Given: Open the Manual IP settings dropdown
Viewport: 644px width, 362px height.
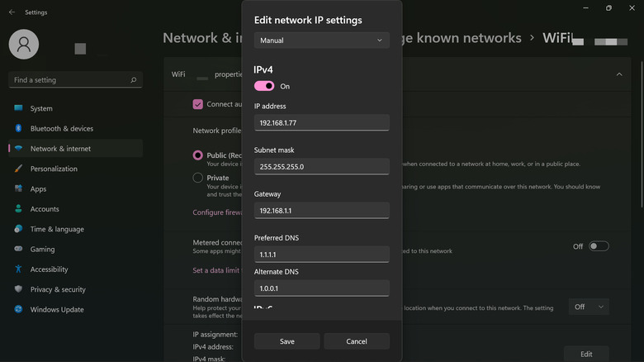Looking at the screenshot, I should tap(321, 40).
